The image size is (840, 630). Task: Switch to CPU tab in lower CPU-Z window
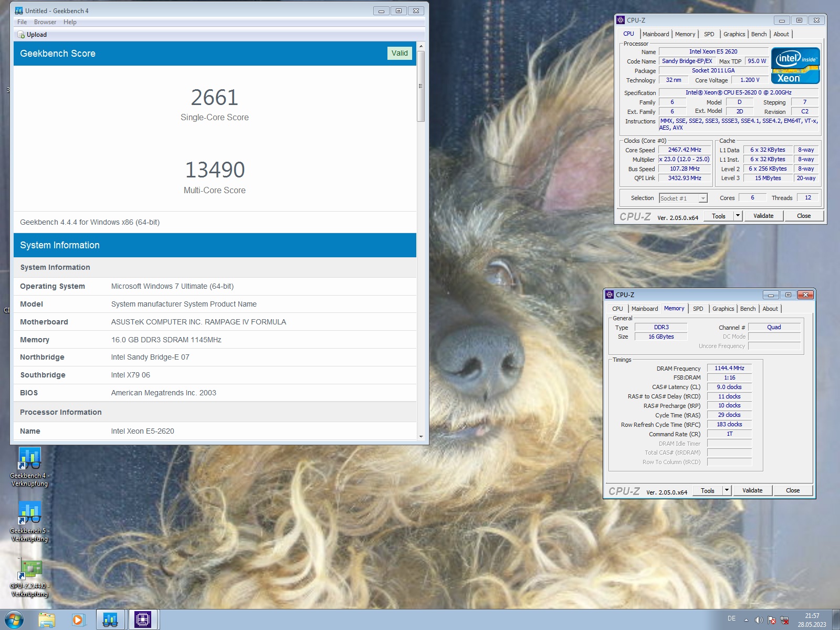click(617, 309)
